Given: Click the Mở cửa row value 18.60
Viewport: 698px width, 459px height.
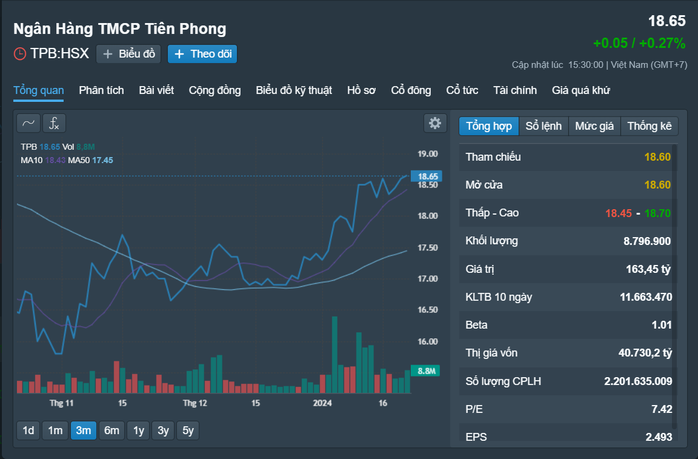Looking at the screenshot, I should (657, 185).
